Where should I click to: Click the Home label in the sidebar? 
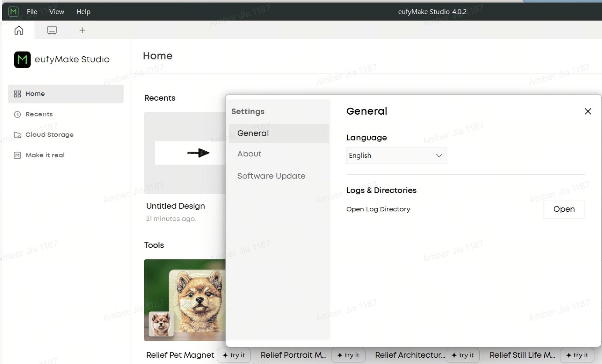[35, 94]
